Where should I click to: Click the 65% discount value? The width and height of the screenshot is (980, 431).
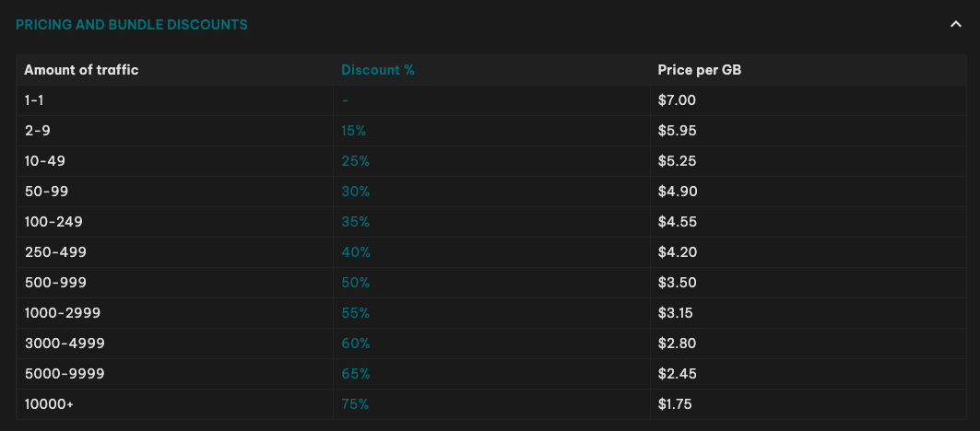[x=355, y=374]
